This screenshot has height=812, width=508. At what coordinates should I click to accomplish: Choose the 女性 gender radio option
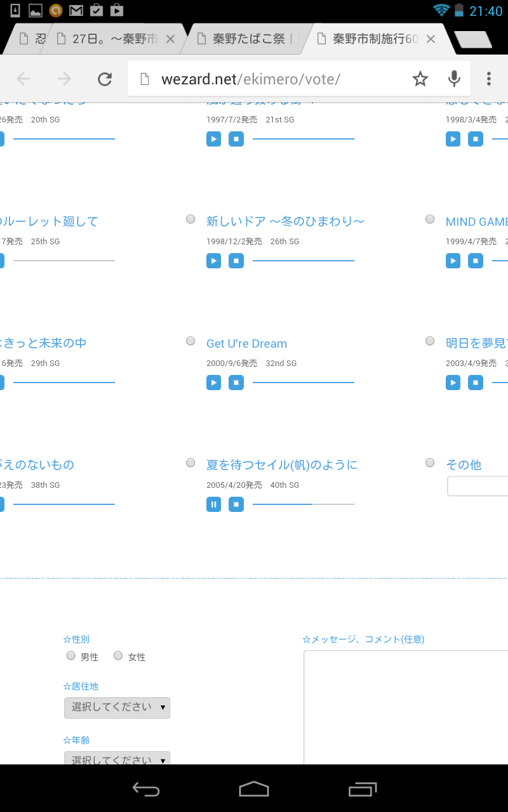[x=118, y=656]
